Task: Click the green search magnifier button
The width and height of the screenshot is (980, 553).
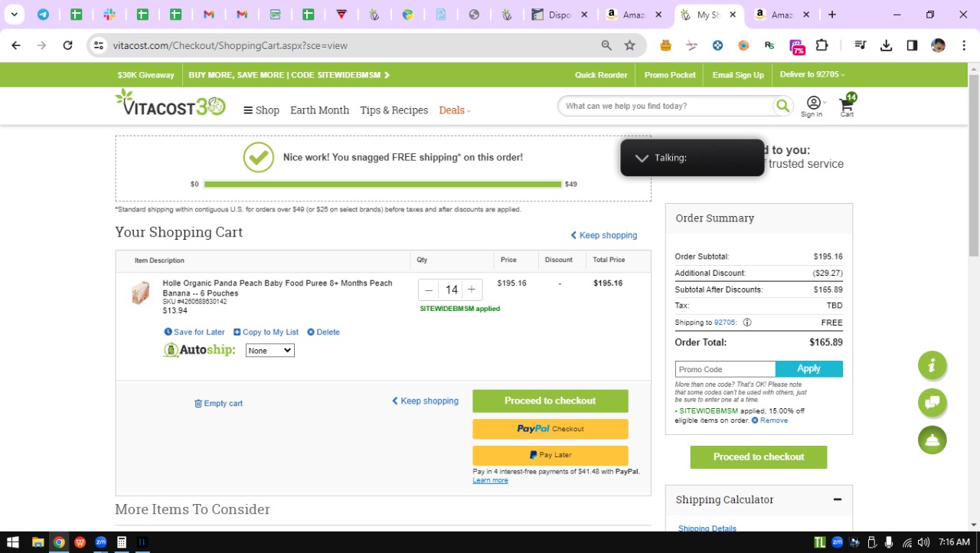Action: pos(782,106)
